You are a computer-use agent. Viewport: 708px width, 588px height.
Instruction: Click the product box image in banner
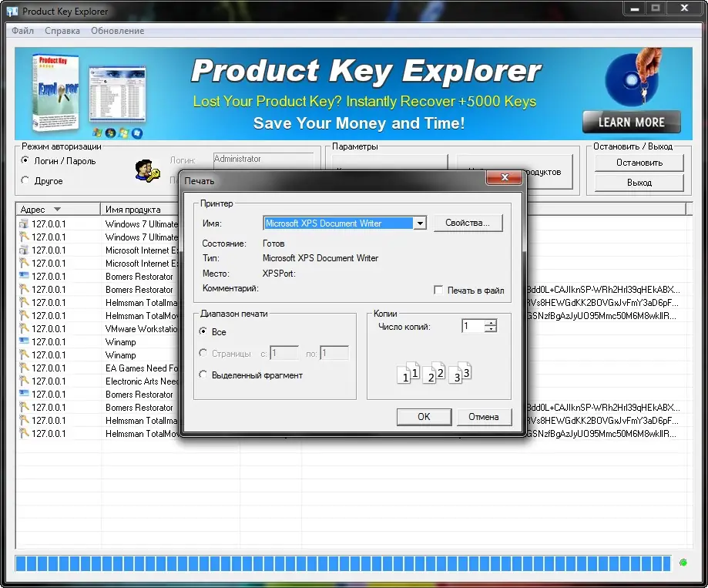pos(56,92)
